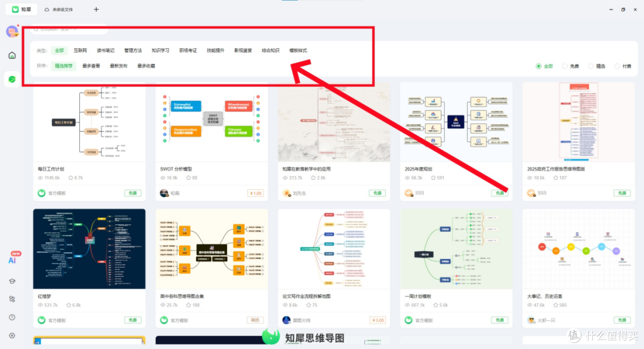Filter templates by 影视鉴赏
Screen dimensions: 644x349
[243, 51]
